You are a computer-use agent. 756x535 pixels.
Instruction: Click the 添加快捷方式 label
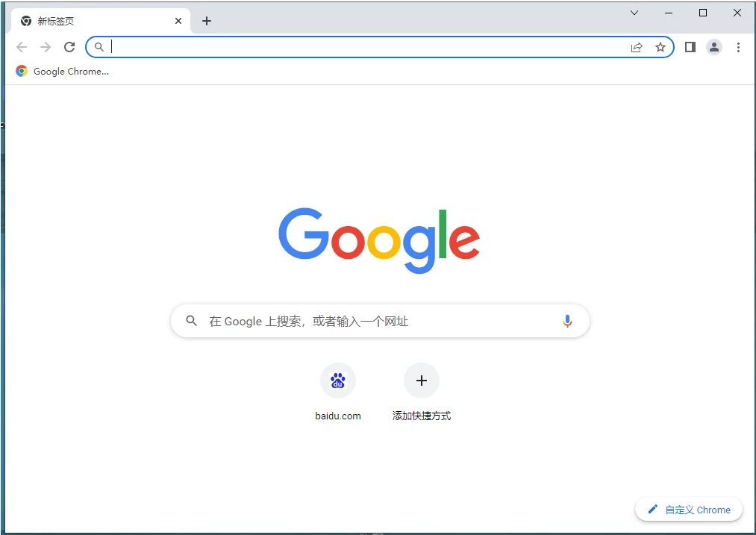pos(422,416)
